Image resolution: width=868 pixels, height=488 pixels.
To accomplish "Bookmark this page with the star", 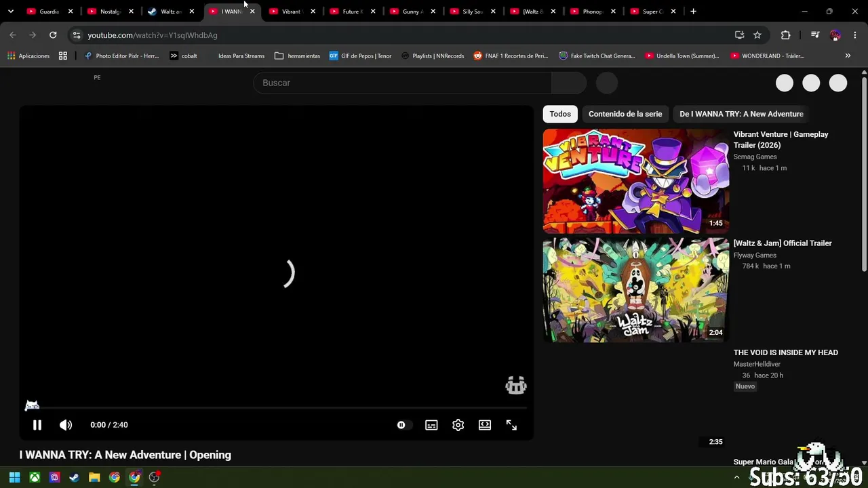I will point(757,35).
